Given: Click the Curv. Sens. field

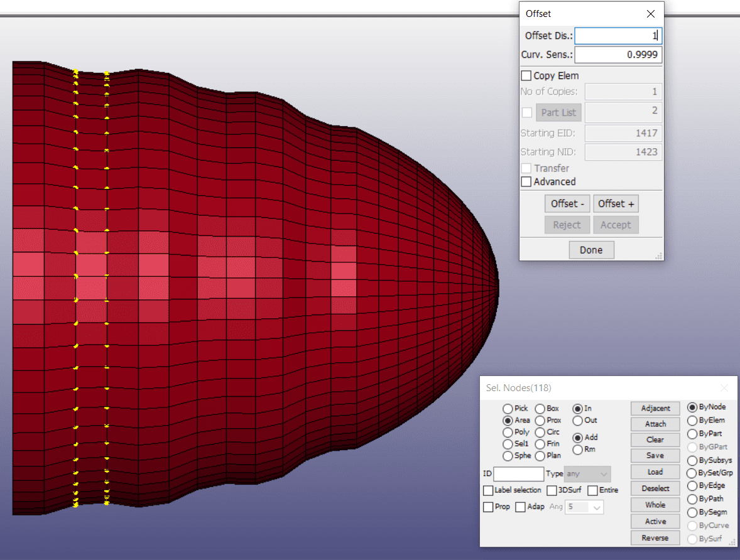Looking at the screenshot, I should point(618,55).
